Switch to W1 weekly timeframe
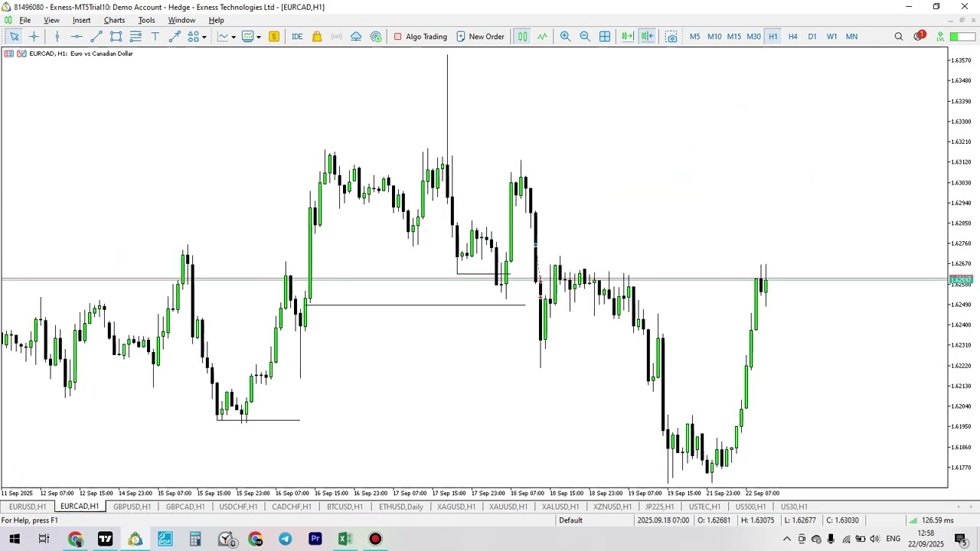This screenshot has height=551, width=980. tap(831, 37)
